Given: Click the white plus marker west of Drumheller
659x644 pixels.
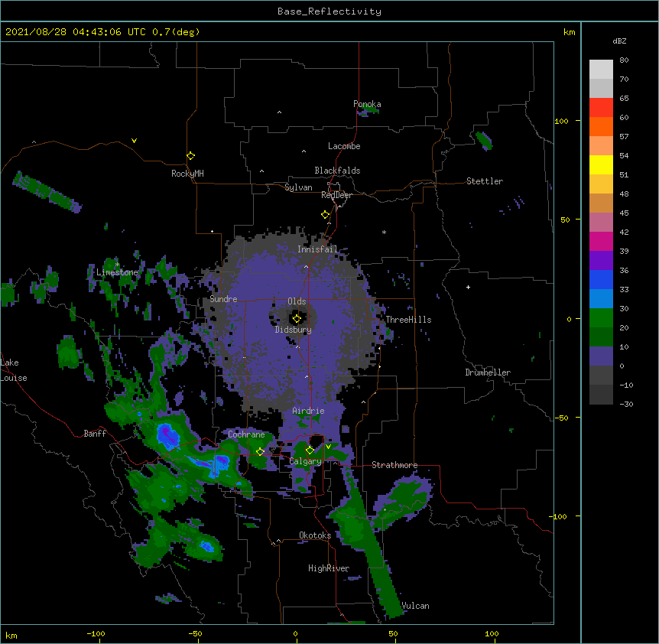Looking at the screenshot, I should tap(468, 287).
